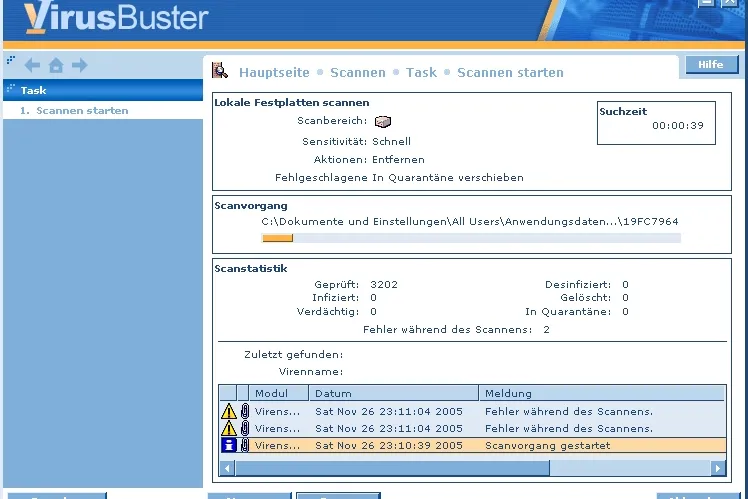The height and width of the screenshot is (499, 748).
Task: Go to the home page icon
Action: 56,65
